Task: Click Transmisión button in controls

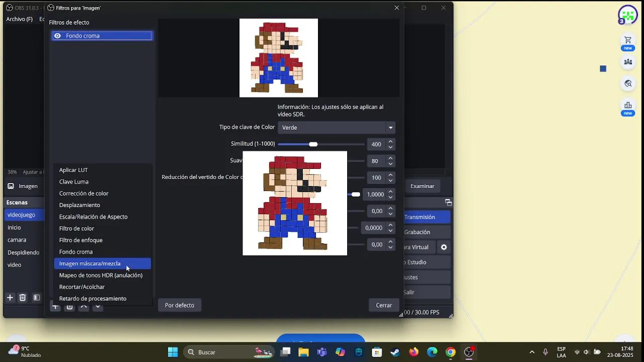Action: [427, 217]
